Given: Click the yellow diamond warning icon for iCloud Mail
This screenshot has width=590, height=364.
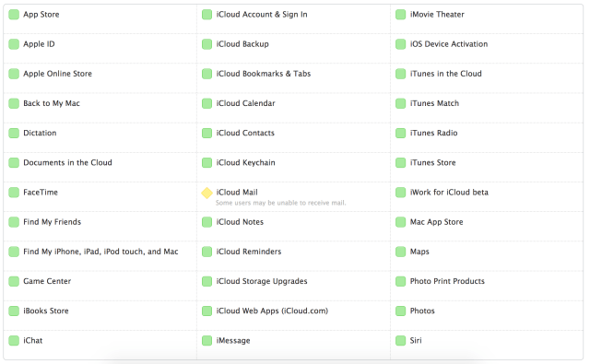Looking at the screenshot, I should (x=206, y=193).
